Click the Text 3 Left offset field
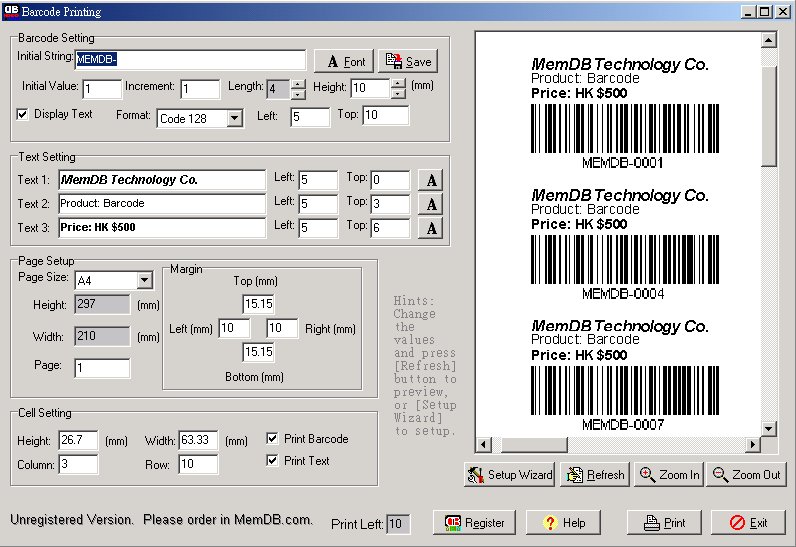The image size is (796, 547). click(x=318, y=227)
